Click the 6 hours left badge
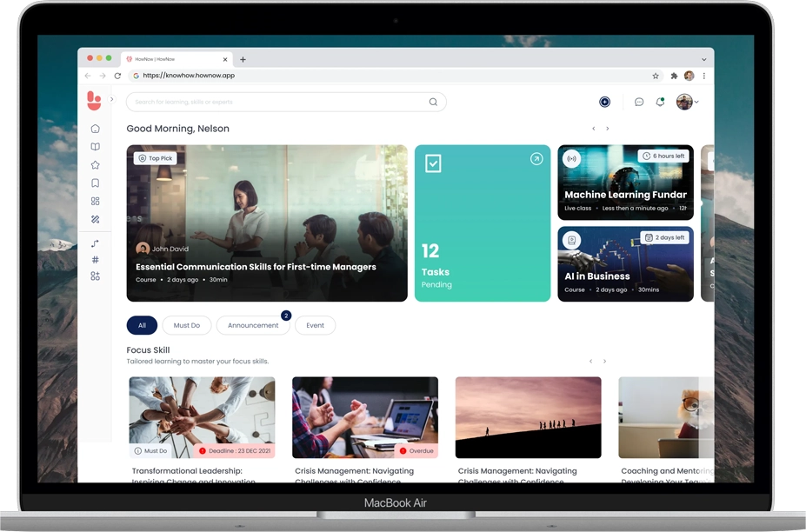 (663, 156)
